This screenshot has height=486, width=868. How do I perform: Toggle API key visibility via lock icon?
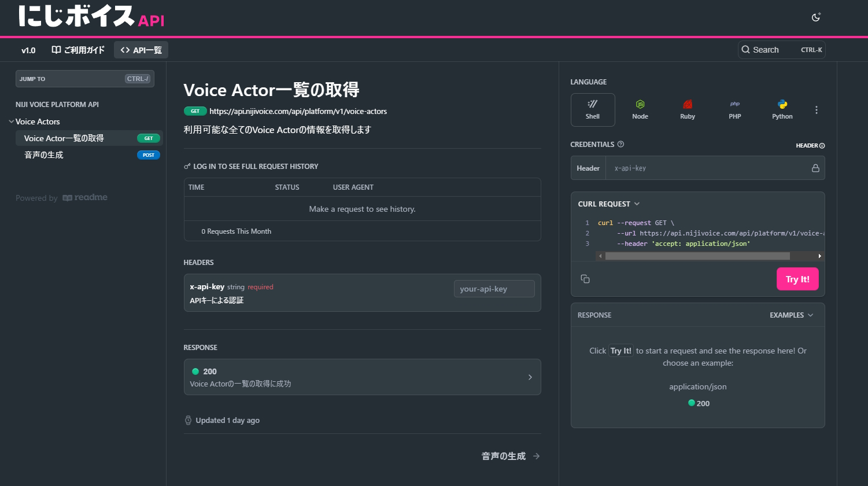pos(815,168)
